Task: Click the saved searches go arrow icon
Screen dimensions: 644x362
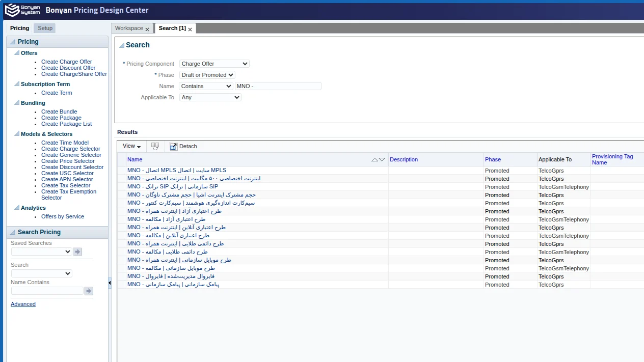Action: [77, 252]
